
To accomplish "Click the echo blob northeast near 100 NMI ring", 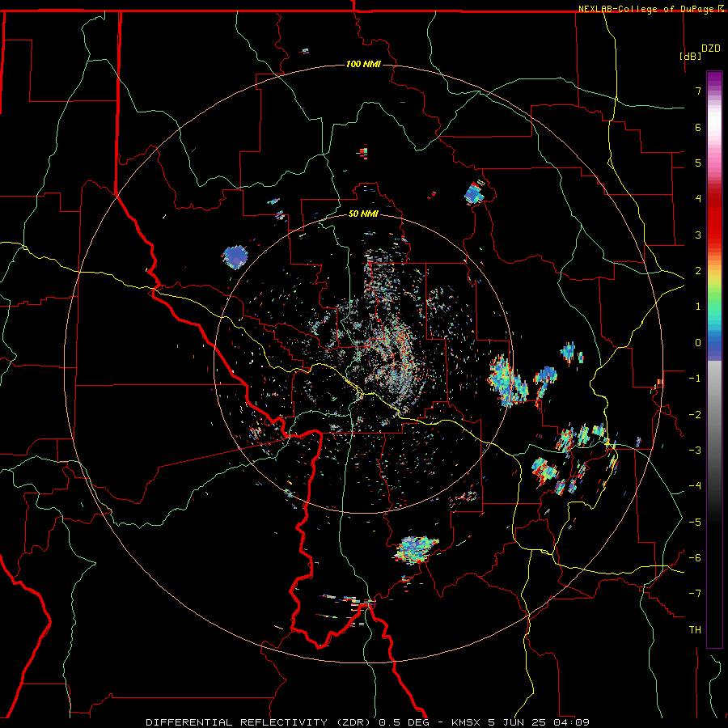I will pyautogui.click(x=475, y=193).
